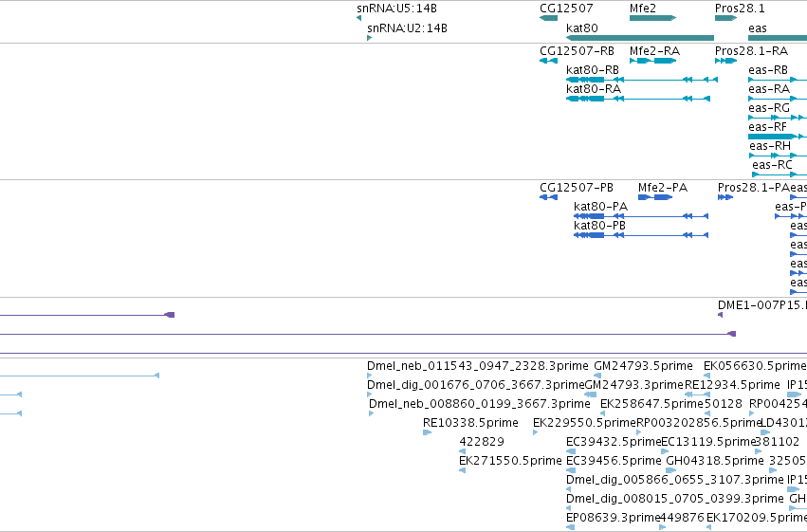Select the CG12507-PB protein feature

(x=548, y=197)
